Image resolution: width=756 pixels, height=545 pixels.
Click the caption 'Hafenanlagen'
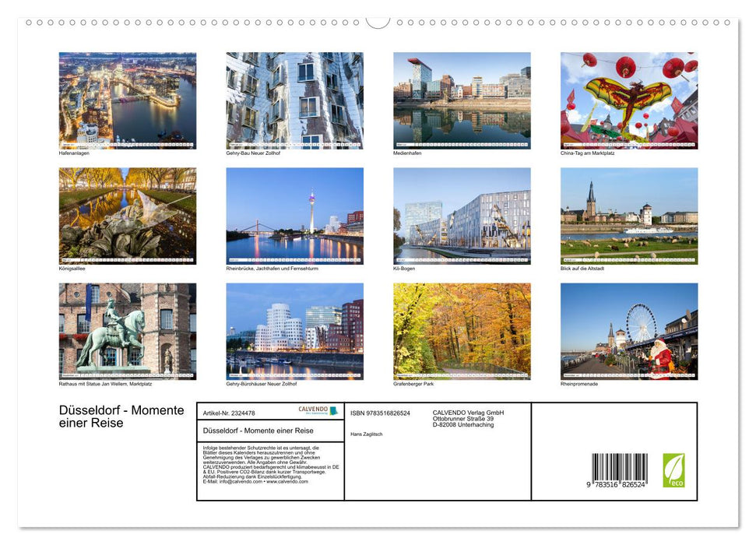pos(74,153)
